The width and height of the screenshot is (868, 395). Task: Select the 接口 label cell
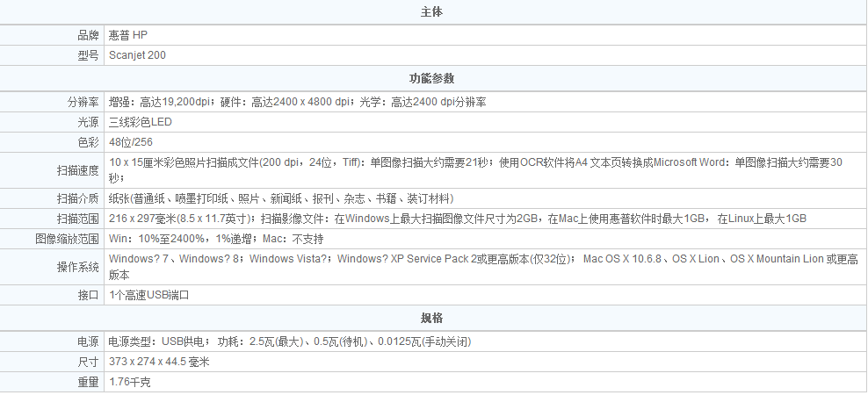tap(52, 295)
